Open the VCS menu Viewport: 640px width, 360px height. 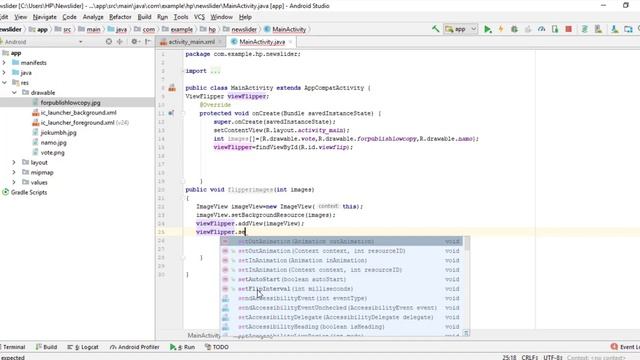click(199, 17)
